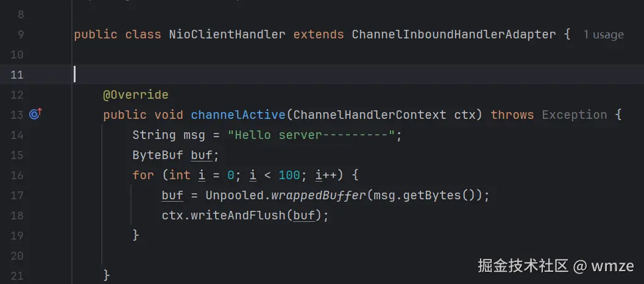644x284 pixels.
Task: Click the writeAndFlush method call
Action: [238, 215]
